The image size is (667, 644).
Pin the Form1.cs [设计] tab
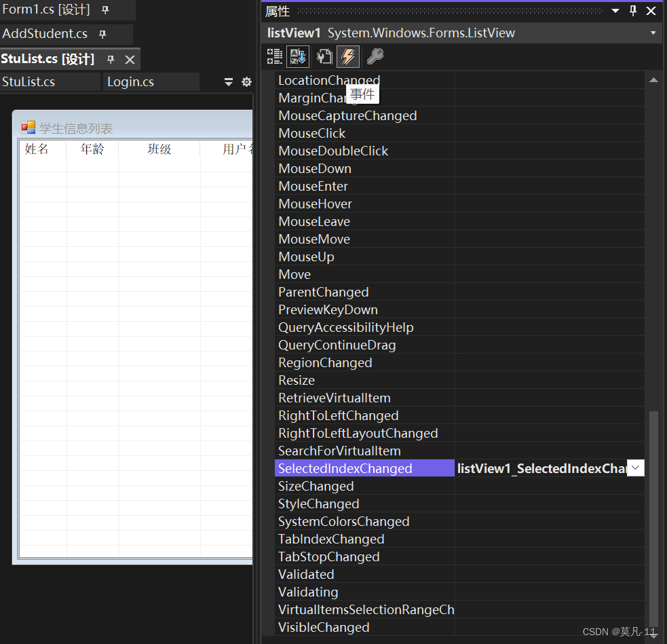(105, 11)
